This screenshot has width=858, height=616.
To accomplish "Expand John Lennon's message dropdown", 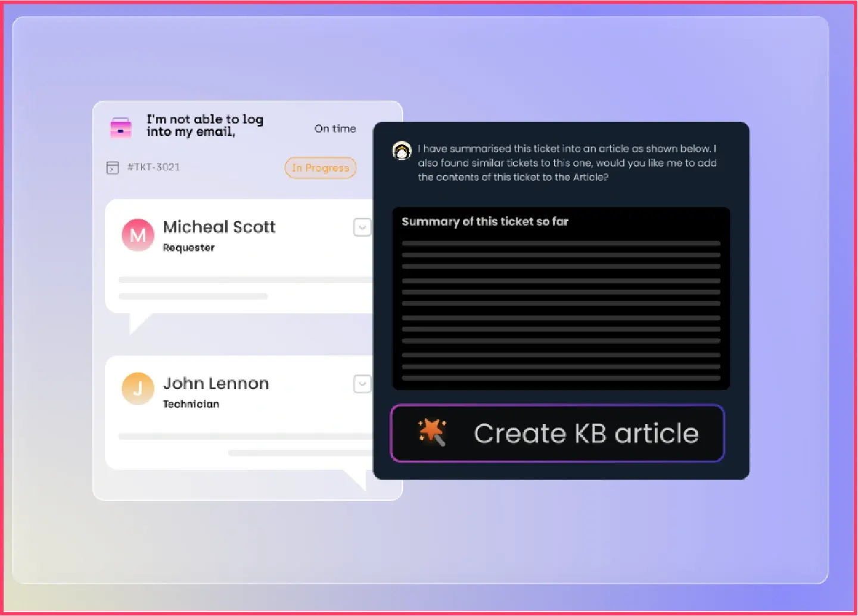I will (x=362, y=384).
